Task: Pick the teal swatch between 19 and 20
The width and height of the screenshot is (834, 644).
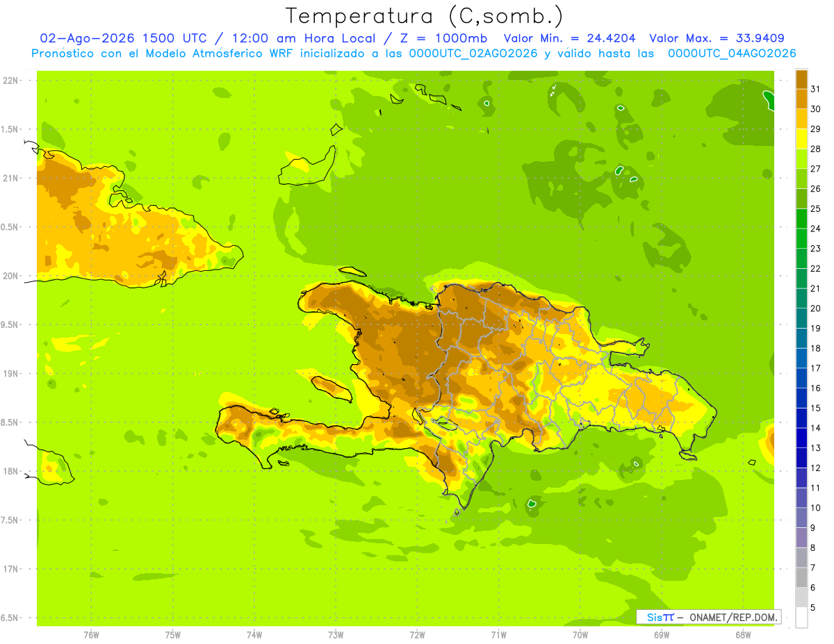Action: click(801, 318)
